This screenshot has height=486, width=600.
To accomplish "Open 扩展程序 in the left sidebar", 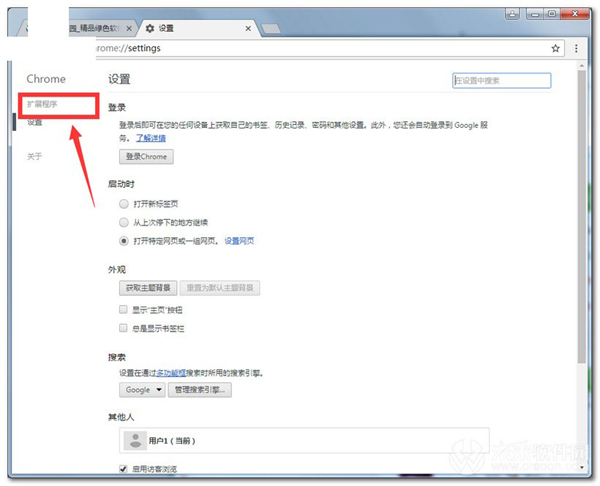I will pyautogui.click(x=42, y=104).
